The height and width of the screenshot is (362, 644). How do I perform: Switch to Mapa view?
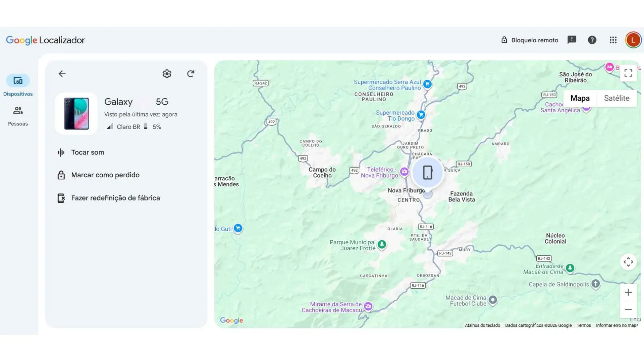pos(580,98)
